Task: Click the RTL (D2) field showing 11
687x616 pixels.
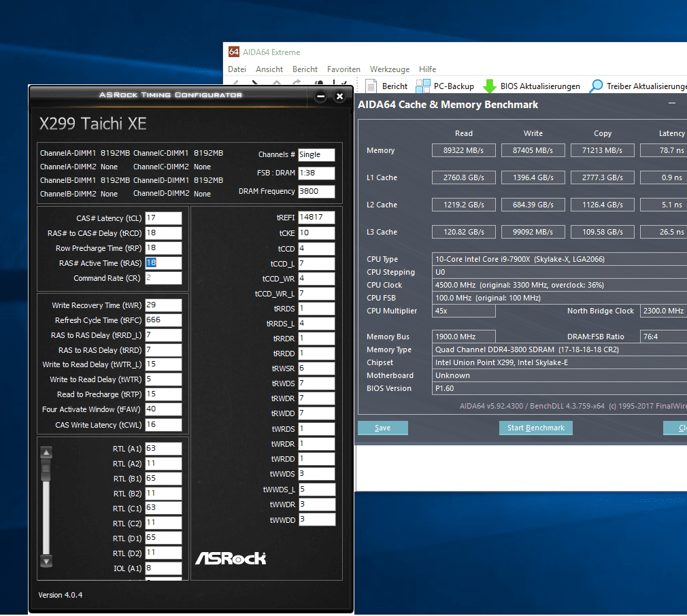Action: click(x=163, y=553)
